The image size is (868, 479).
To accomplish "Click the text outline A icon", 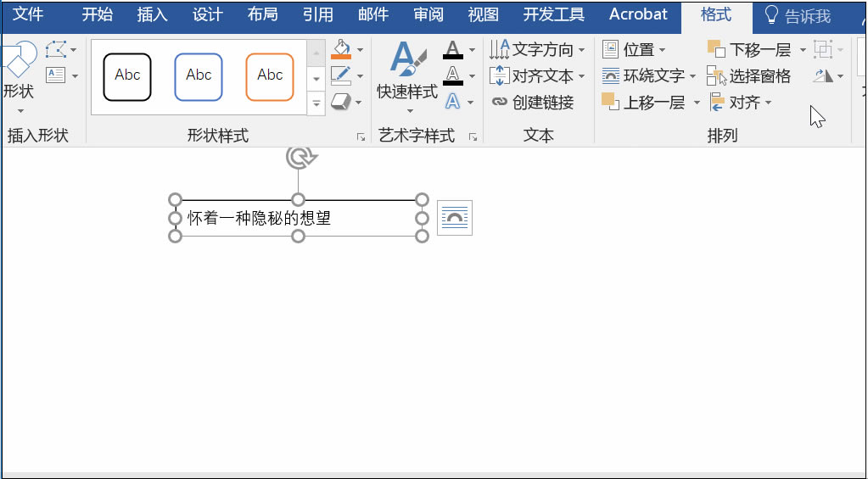I will pos(453,75).
